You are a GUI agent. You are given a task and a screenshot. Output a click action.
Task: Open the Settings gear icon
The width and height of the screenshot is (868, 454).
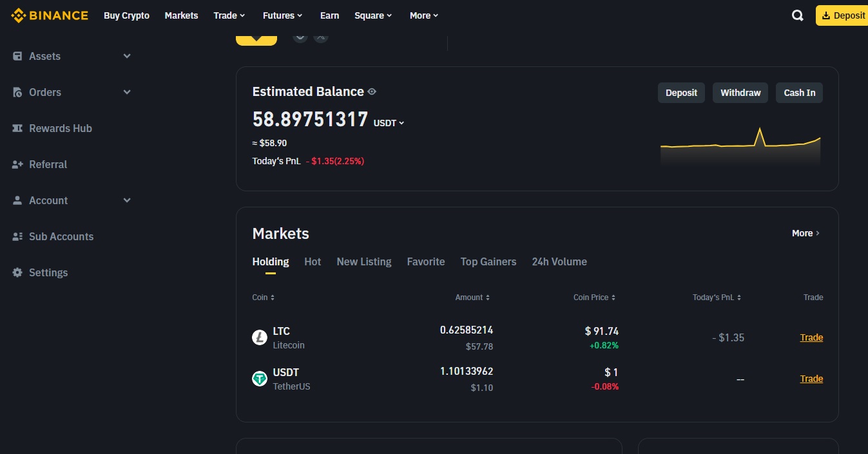(x=17, y=272)
